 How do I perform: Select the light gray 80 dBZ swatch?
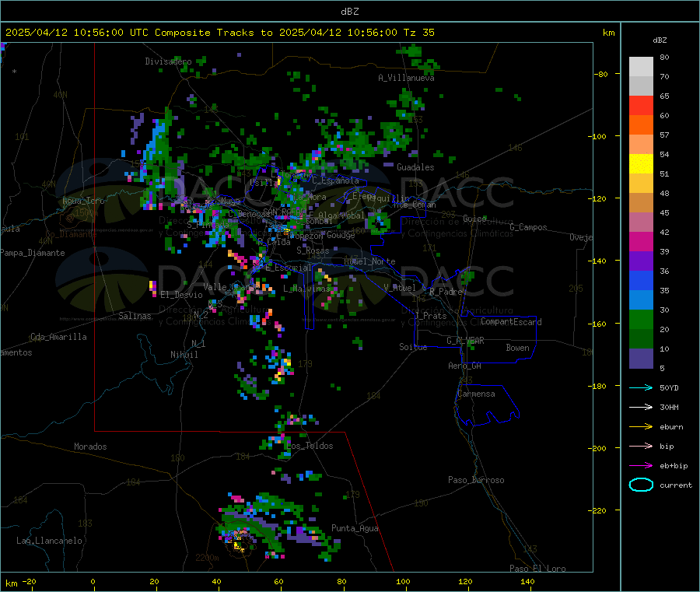click(641, 67)
